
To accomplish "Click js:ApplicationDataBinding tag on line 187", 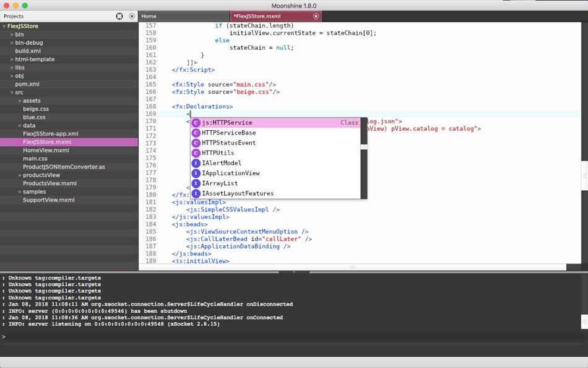I will click(x=238, y=247).
